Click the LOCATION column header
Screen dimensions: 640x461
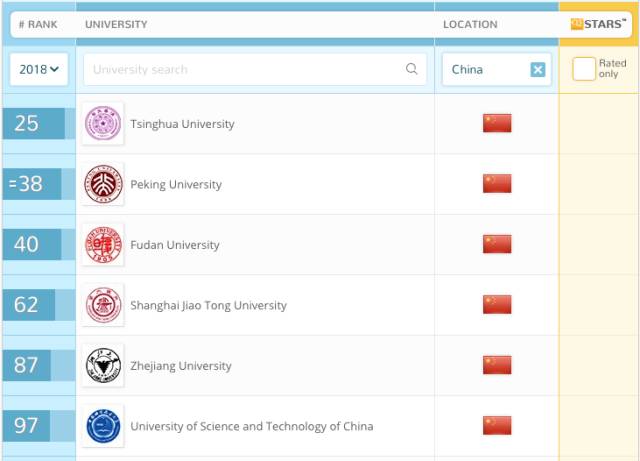point(470,24)
